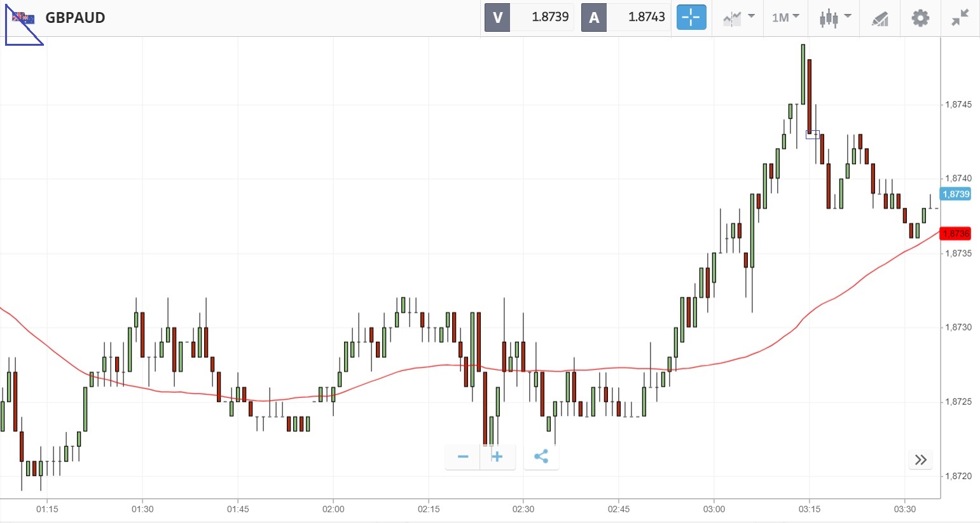Viewport: 980px width, 523px height.
Task: Zoom out with the minus button
Action: click(x=463, y=457)
